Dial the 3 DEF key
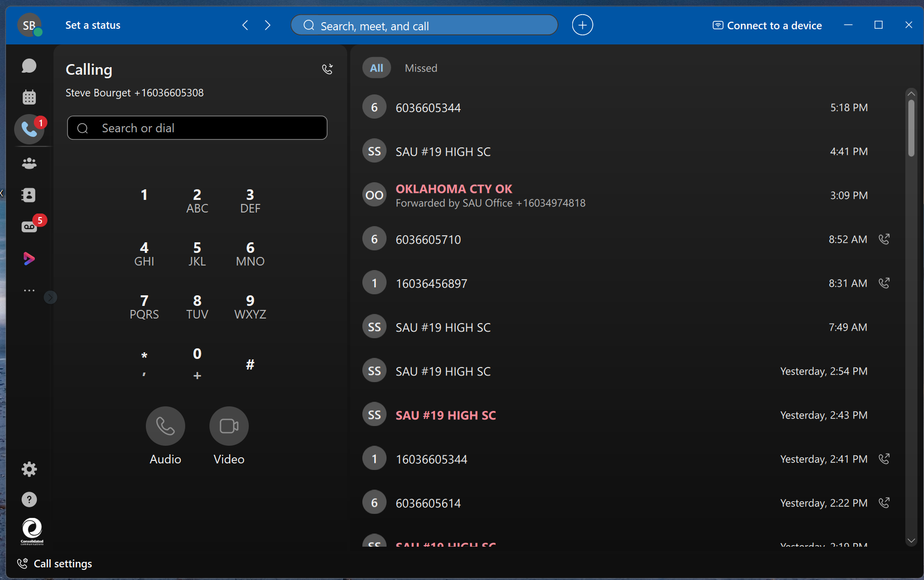The height and width of the screenshot is (580, 924). click(250, 201)
